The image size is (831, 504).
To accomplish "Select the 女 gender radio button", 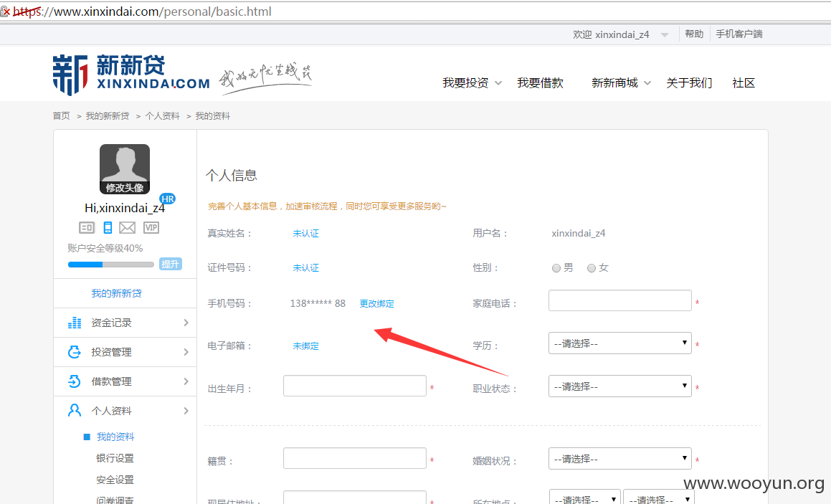I will [592, 268].
